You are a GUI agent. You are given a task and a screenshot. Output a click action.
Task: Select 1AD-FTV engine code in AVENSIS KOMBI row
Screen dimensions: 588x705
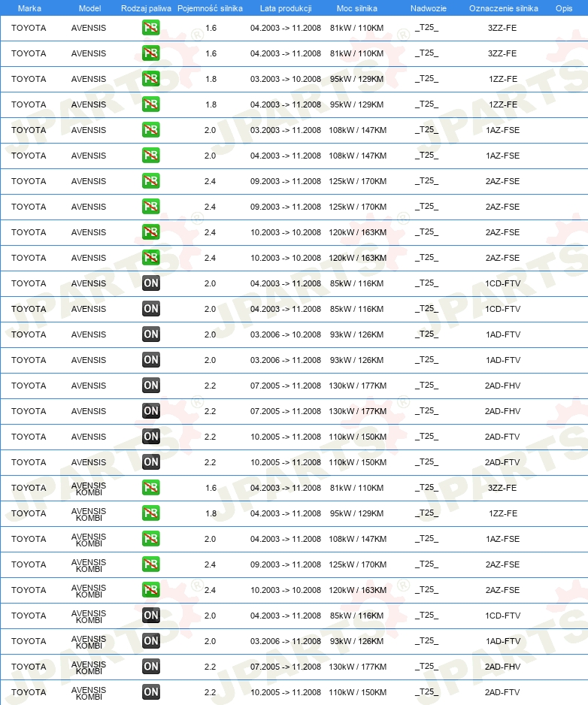[x=503, y=641]
